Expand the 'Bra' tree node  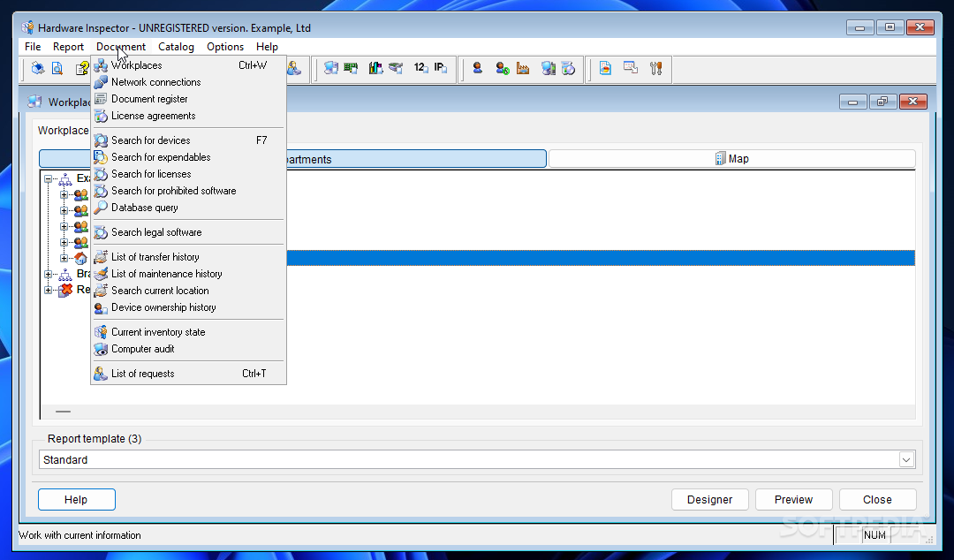click(x=48, y=274)
